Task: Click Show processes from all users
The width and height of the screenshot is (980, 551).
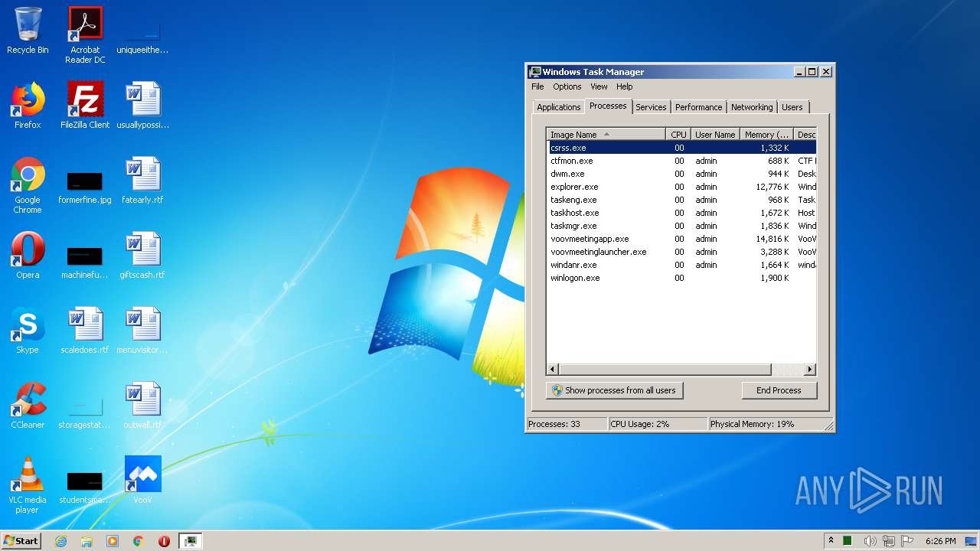Action: coord(614,390)
